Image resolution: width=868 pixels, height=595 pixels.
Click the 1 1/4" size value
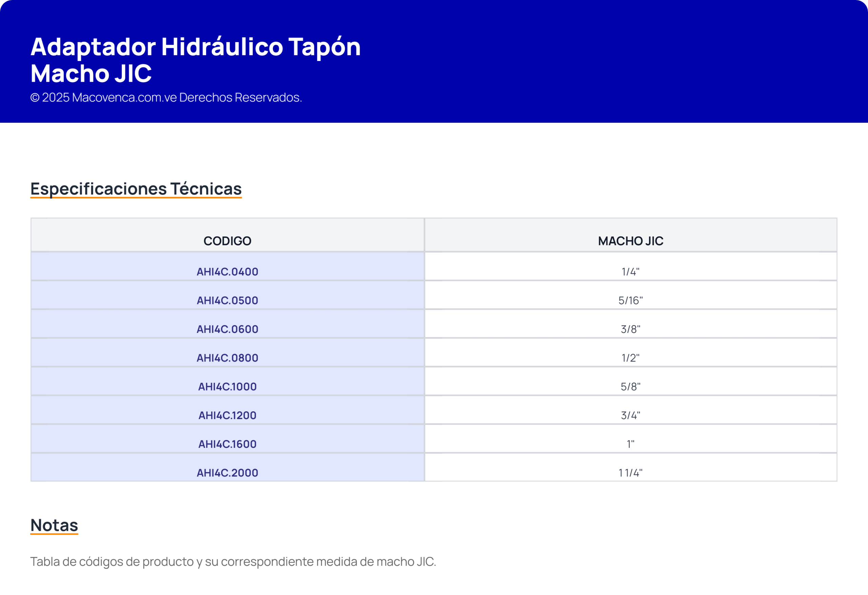click(x=630, y=473)
